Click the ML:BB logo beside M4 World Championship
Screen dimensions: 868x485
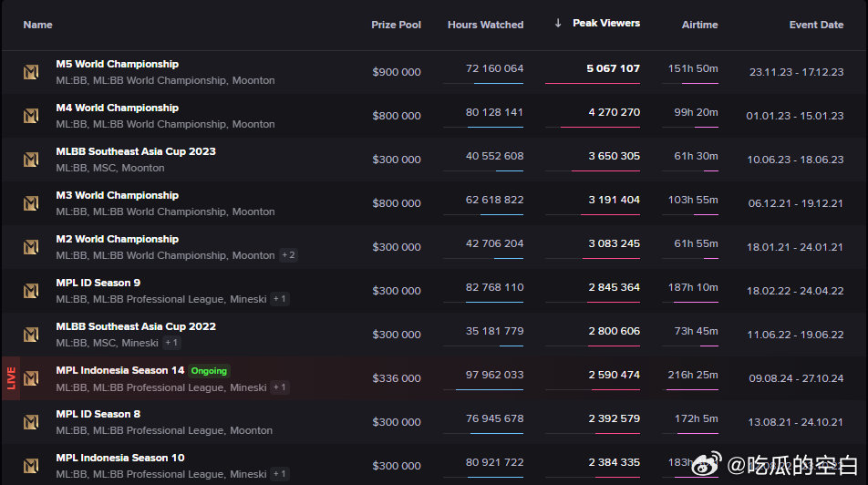tap(31, 116)
